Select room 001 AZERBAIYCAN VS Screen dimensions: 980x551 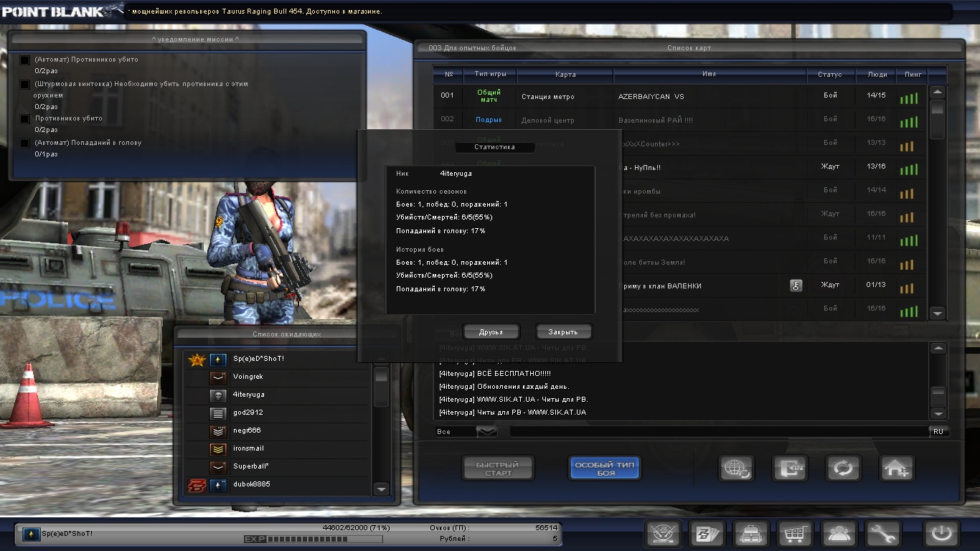pos(680,96)
